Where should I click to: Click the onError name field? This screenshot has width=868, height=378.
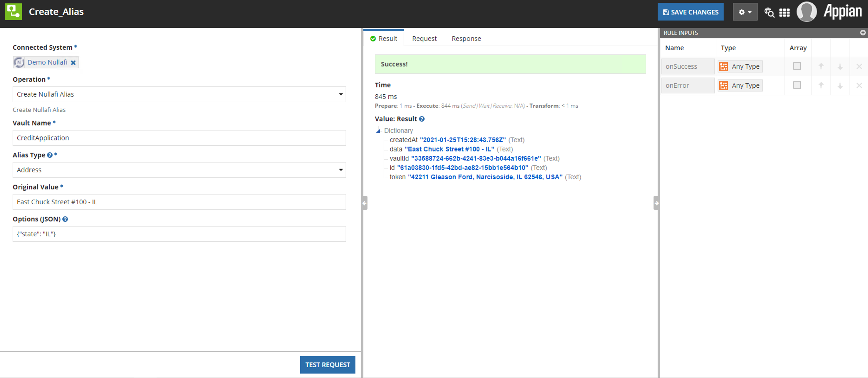[688, 86]
